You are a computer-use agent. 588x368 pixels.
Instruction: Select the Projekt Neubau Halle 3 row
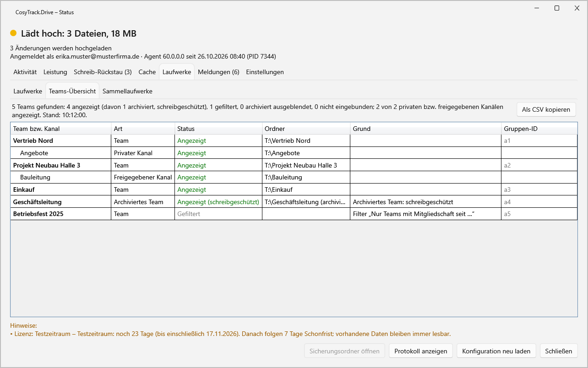pos(294,165)
